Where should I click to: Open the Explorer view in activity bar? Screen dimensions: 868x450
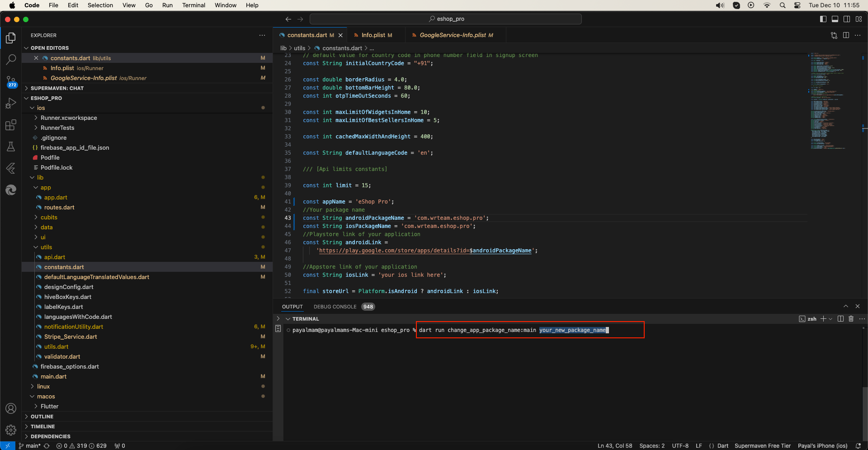tap(11, 38)
